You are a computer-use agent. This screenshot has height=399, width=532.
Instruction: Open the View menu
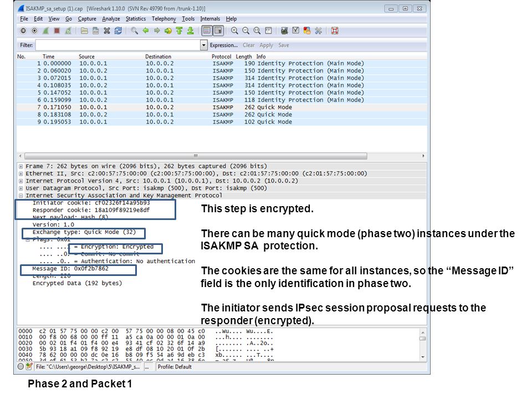pos(54,19)
